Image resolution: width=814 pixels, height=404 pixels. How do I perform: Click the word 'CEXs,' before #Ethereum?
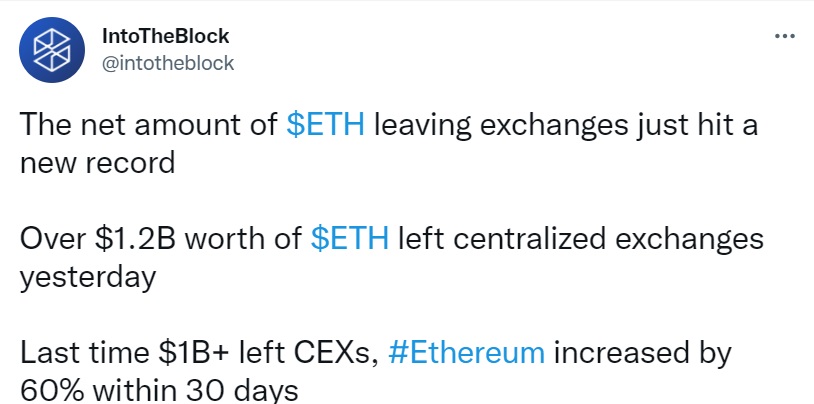point(336,353)
